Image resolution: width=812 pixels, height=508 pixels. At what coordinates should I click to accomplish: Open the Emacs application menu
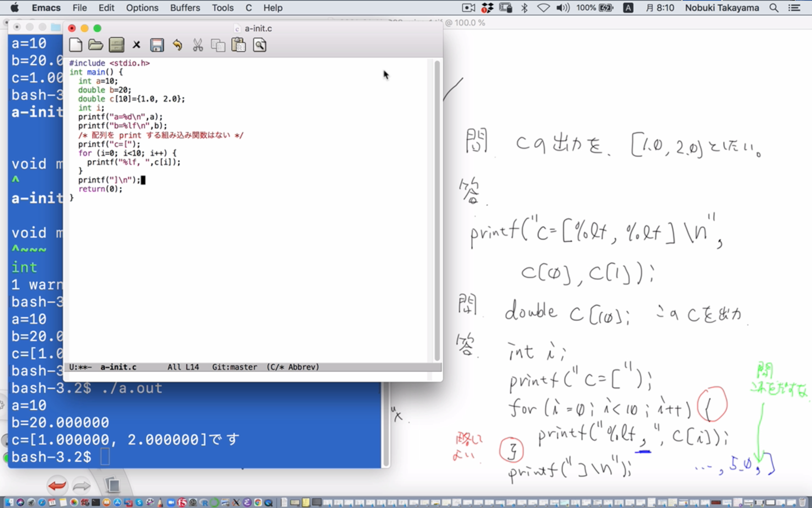pos(46,7)
